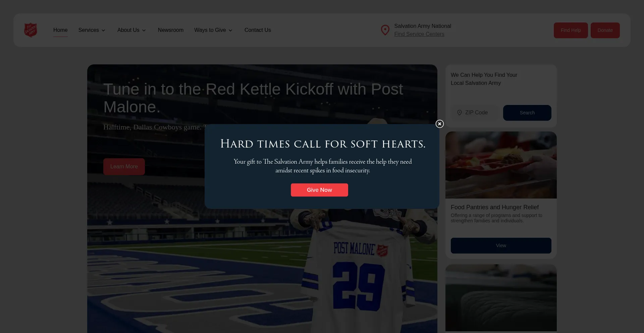Click the Find Service Centers link

coord(419,34)
